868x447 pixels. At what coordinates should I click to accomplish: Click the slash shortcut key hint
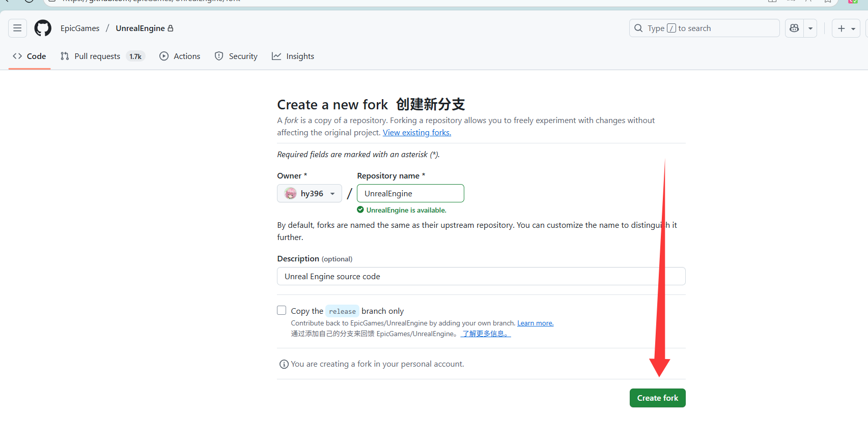click(671, 28)
